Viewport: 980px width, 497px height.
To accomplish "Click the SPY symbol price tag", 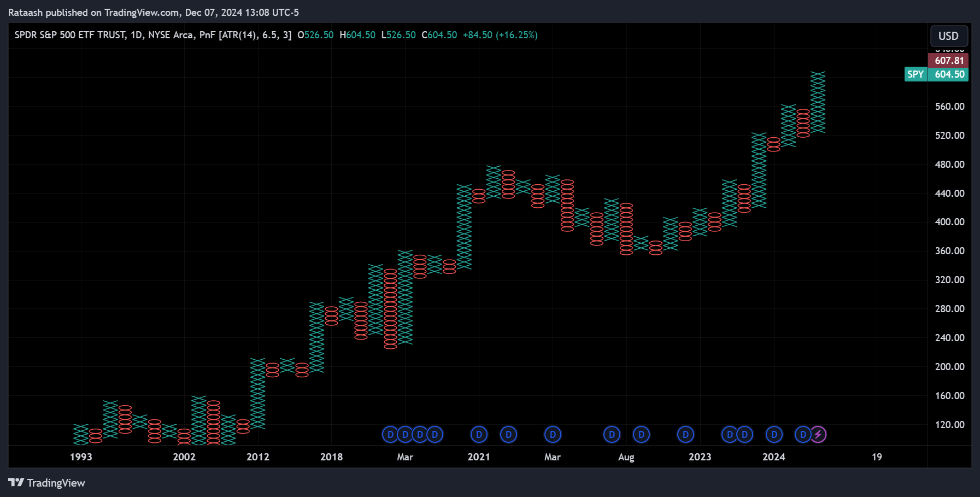I will coord(916,74).
